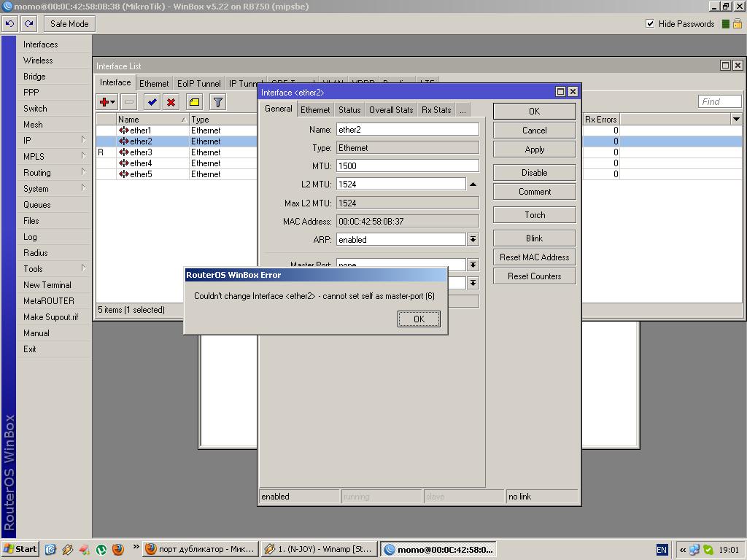
Task: Expand the Master Port dropdown
Action: coord(473,265)
